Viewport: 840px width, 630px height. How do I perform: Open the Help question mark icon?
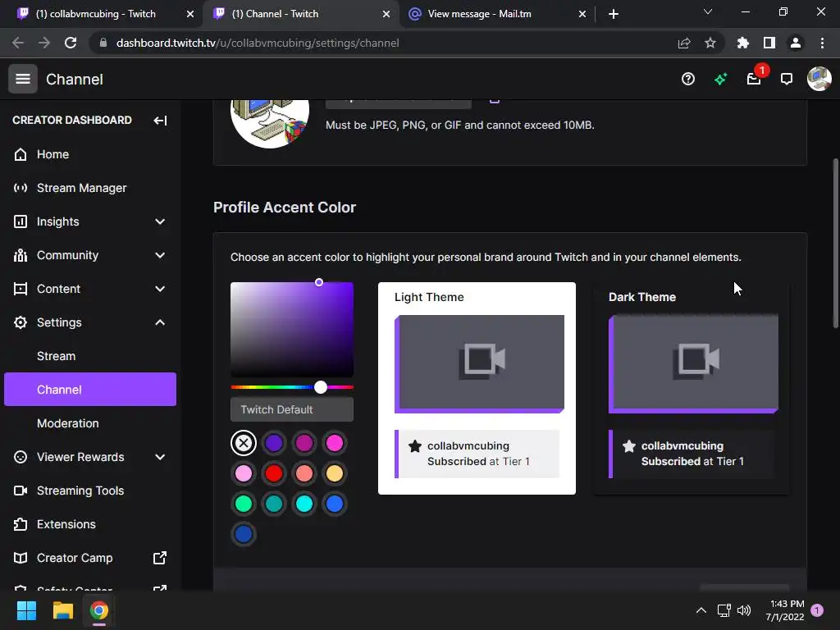pos(688,80)
